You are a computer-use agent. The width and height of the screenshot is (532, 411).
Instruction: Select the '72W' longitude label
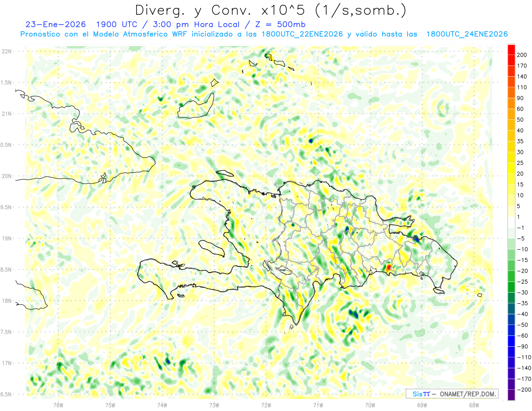266,405
